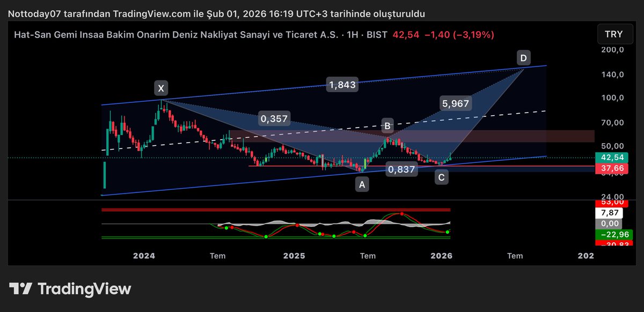Select pattern point label X
Screen dimensions: 644x312
coord(160,88)
